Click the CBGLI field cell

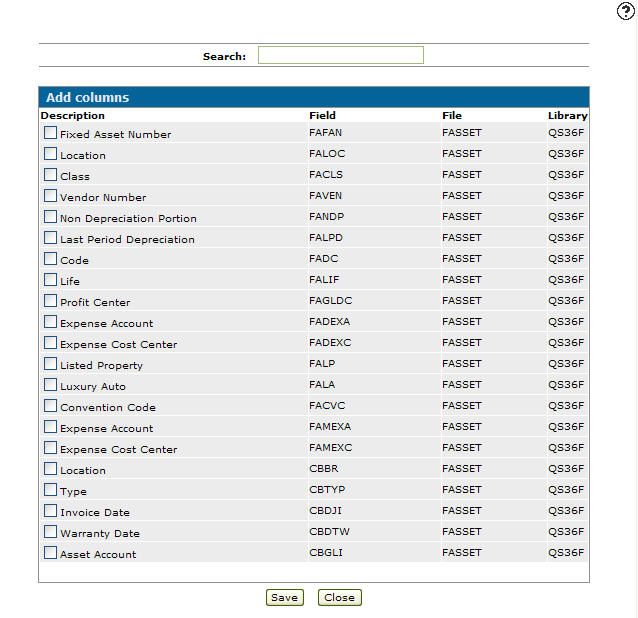326,553
